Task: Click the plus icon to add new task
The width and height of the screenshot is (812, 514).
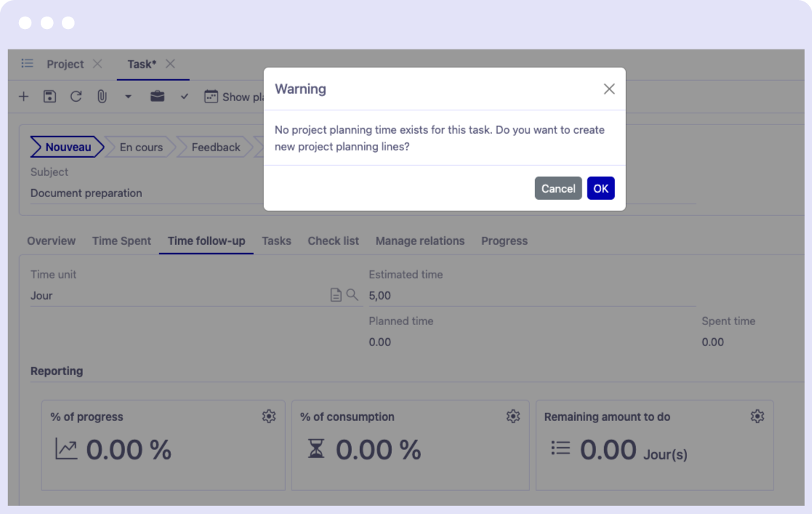Action: click(23, 97)
